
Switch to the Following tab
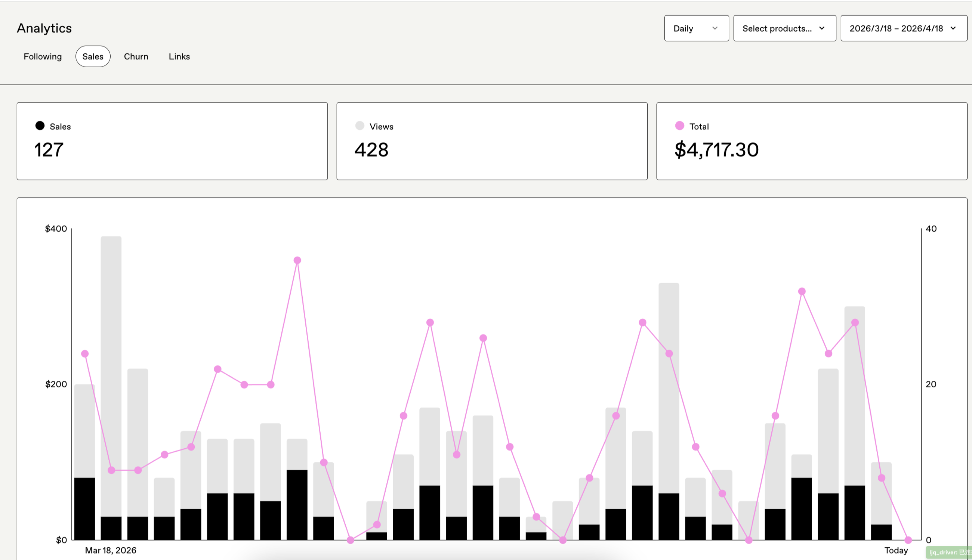(43, 56)
